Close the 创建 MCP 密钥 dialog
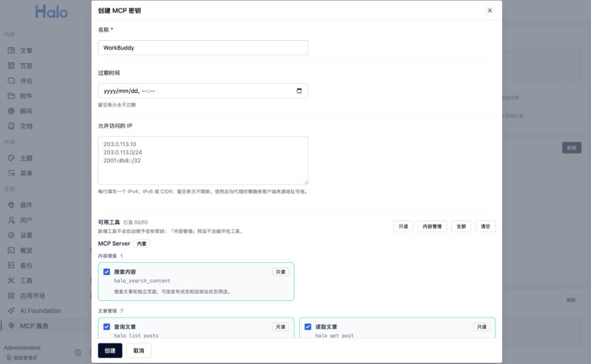This screenshot has height=364, width=591. pos(490,11)
